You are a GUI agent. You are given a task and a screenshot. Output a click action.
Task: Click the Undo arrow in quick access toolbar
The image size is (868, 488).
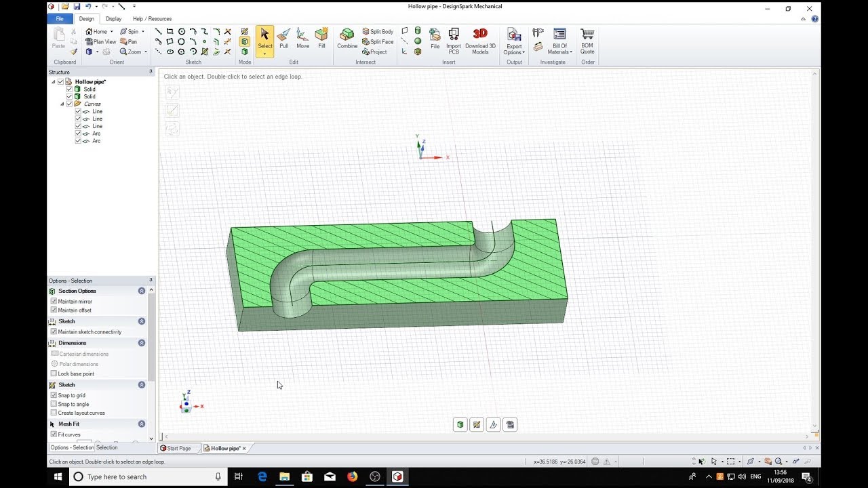88,7
